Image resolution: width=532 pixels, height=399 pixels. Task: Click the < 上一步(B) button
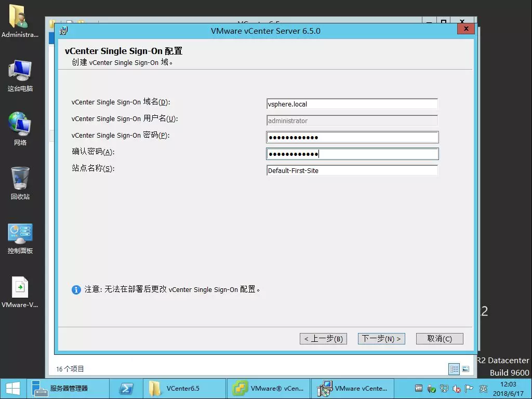[323, 339]
